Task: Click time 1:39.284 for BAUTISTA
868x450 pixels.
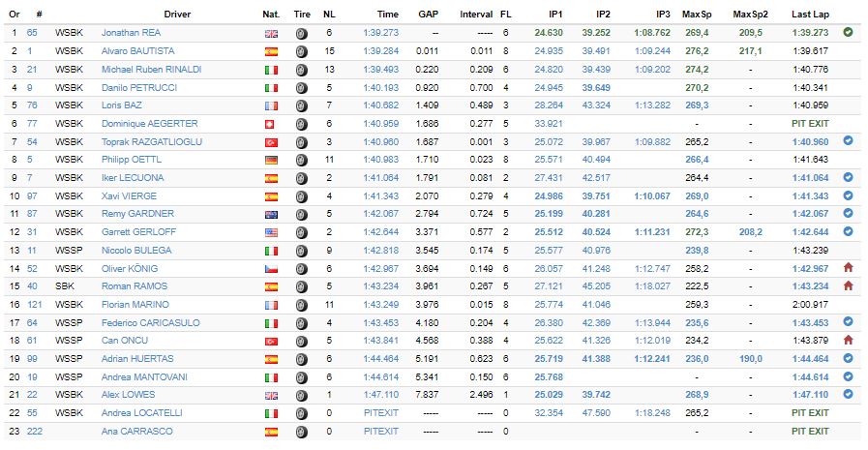Action: tap(381, 51)
